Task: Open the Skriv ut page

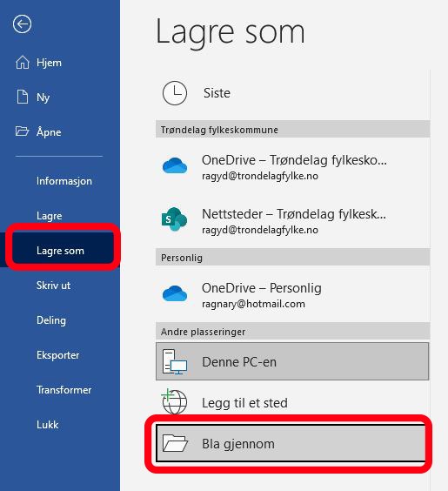Action: (53, 286)
